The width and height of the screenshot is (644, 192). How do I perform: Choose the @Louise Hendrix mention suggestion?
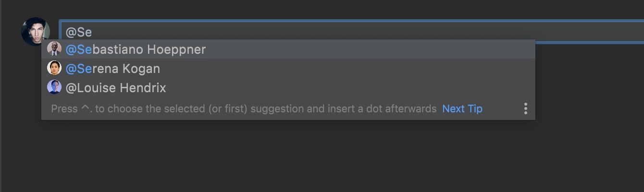coord(288,87)
